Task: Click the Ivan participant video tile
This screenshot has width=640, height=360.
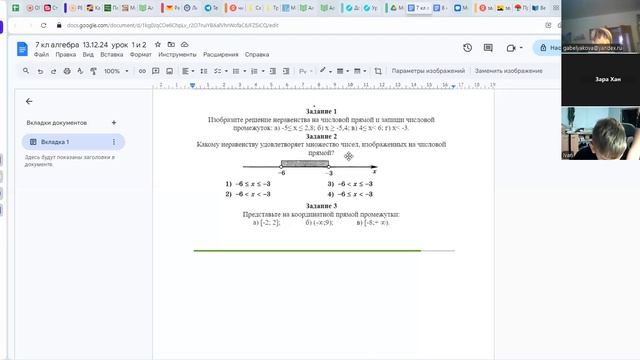Action: [600, 133]
